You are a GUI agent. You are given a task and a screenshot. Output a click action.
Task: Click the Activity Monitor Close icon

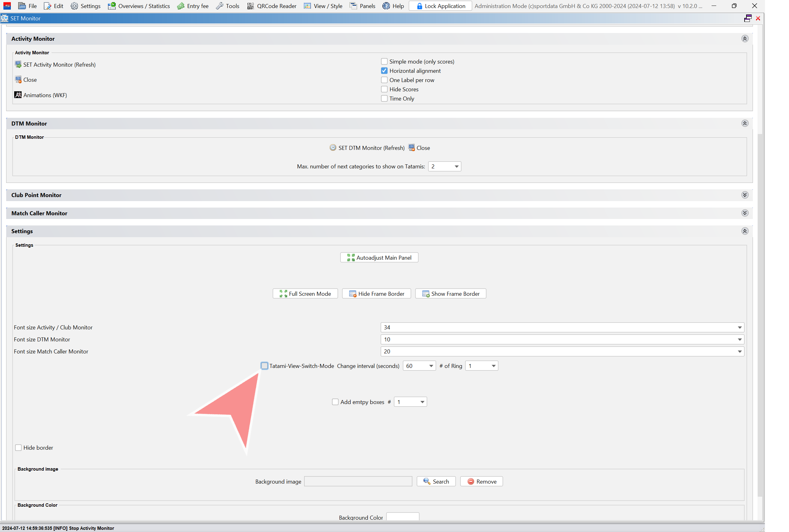click(x=18, y=79)
